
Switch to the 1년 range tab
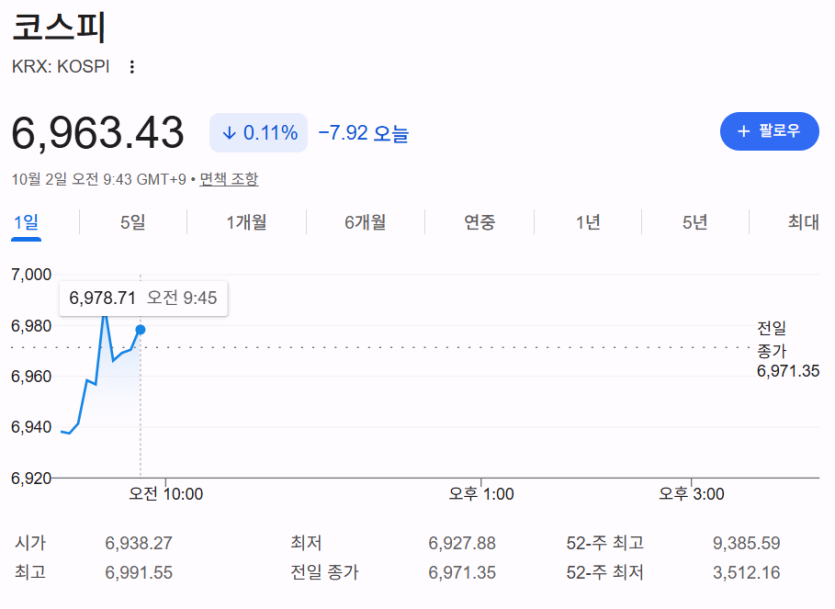(x=588, y=222)
